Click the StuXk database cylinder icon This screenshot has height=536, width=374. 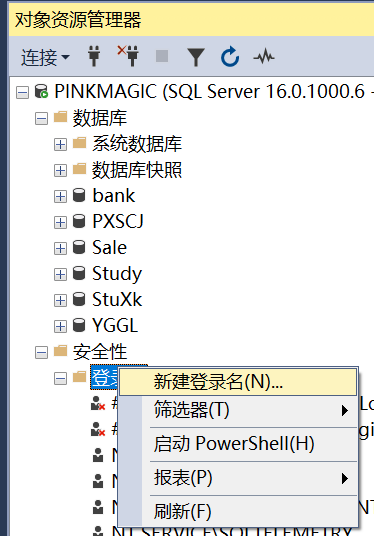point(79,299)
